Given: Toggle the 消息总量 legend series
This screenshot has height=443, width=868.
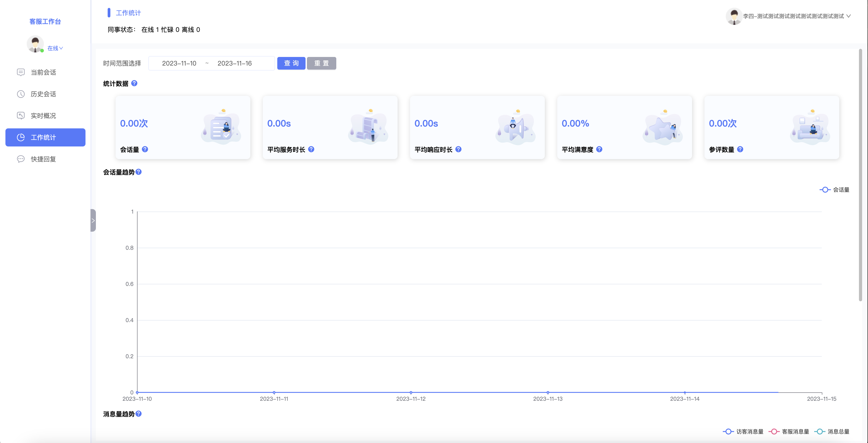Looking at the screenshot, I should point(832,431).
